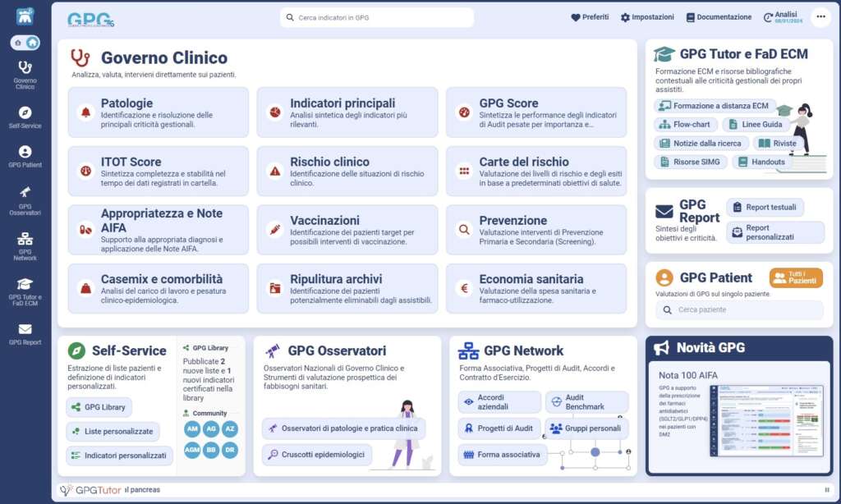Toggle the home view switch in sidebar
The width and height of the screenshot is (841, 504).
[x=25, y=43]
